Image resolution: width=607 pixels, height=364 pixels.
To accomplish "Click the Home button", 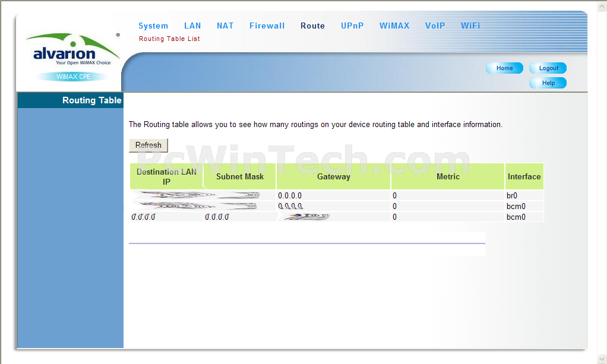I will (504, 68).
